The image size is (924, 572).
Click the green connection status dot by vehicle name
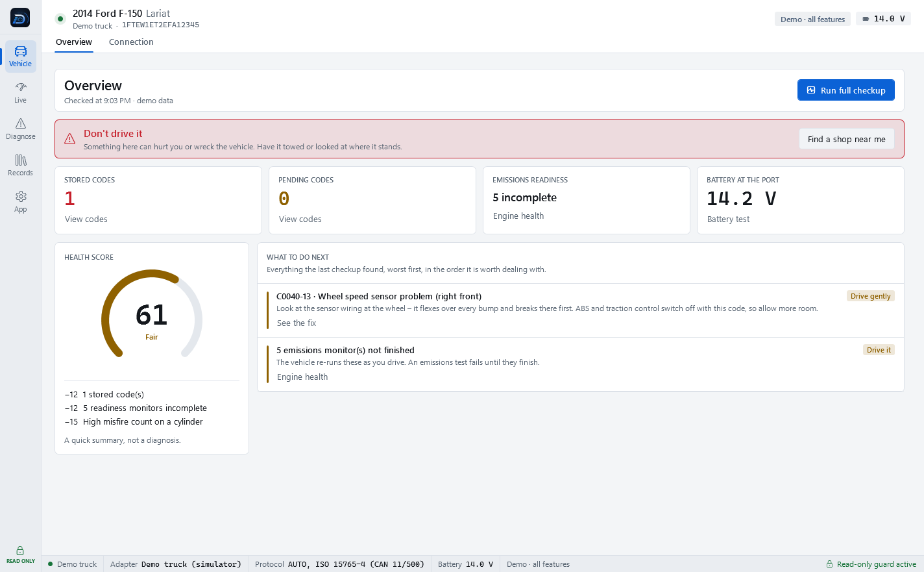60,19
